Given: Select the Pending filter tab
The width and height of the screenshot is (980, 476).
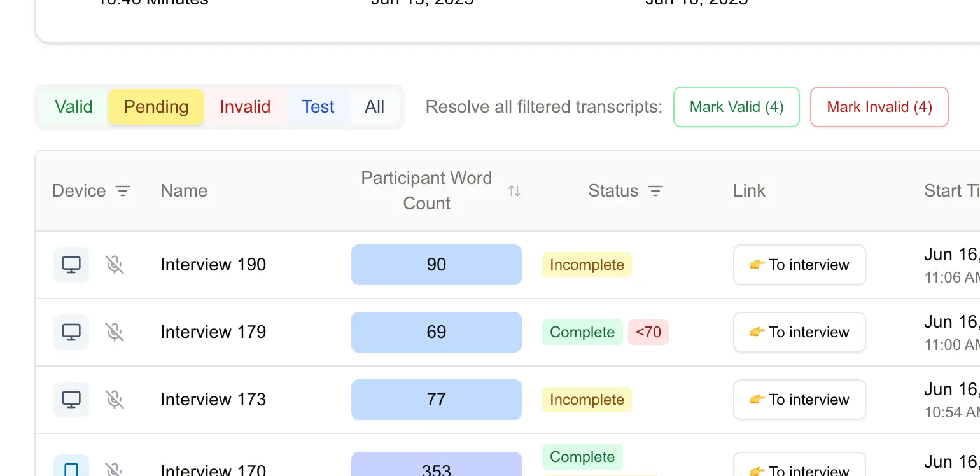Looking at the screenshot, I should [x=156, y=107].
